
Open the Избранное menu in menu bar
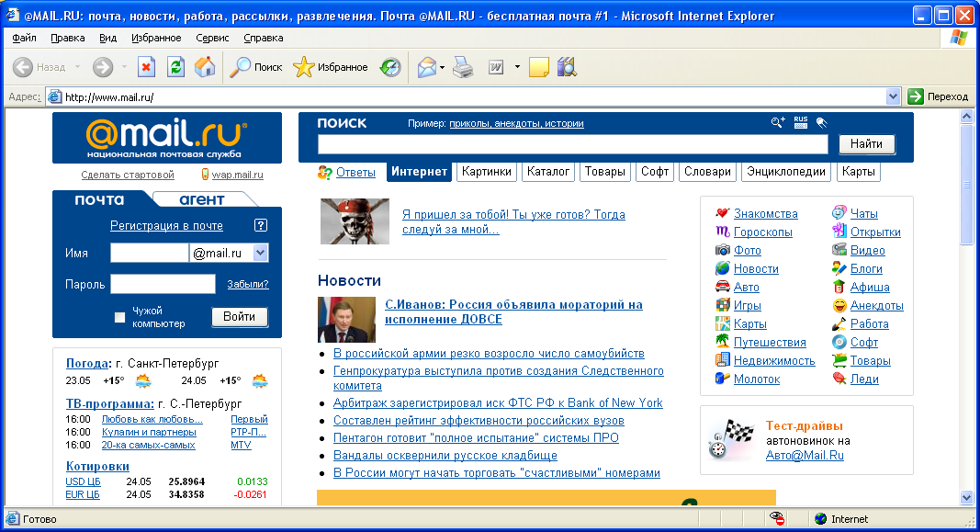pos(156,39)
